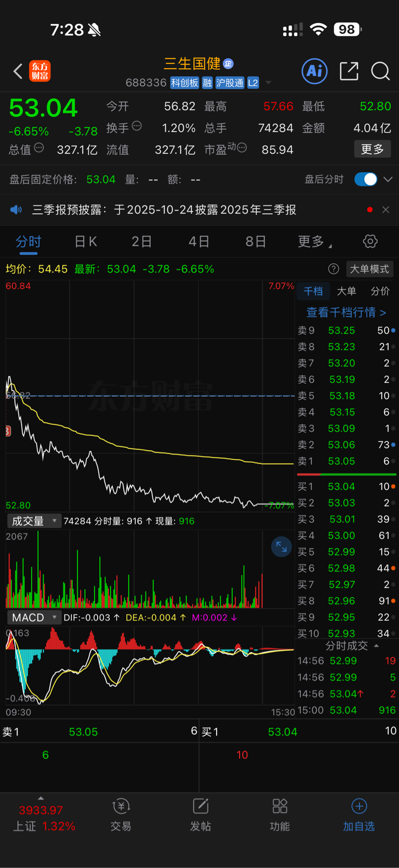Collapse the 分时成交 panel arrow
This screenshot has width=399, height=868.
[x=377, y=645]
